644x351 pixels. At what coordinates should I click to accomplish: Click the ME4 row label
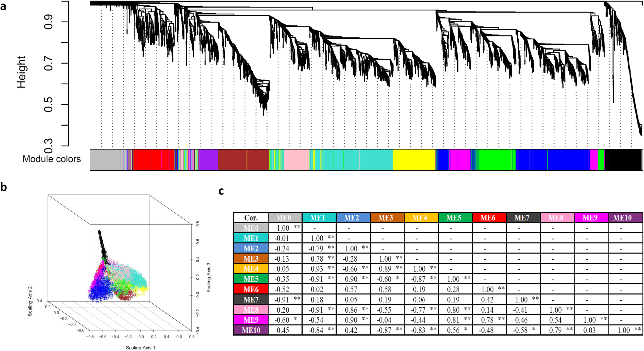point(251,269)
